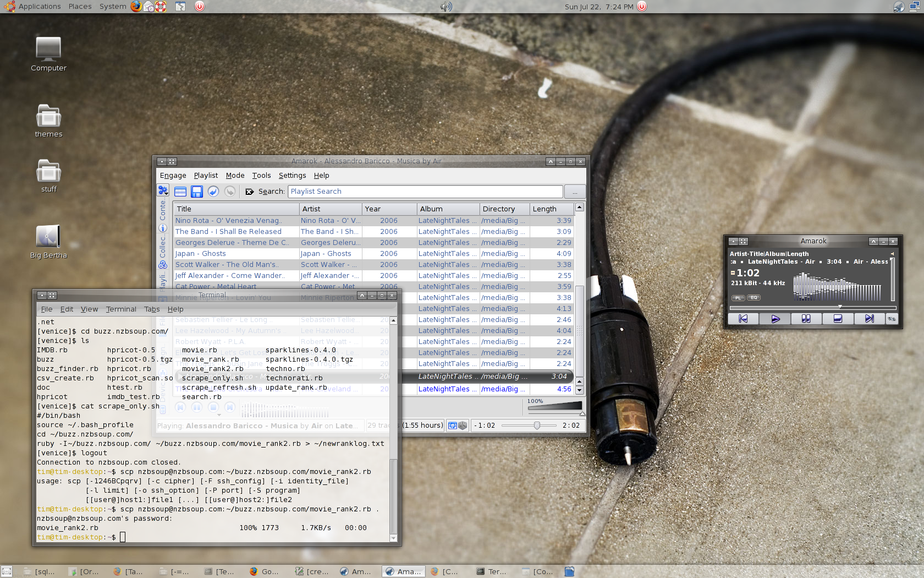
Task: Sort the playlist by the Album column header
Action: click(x=448, y=209)
